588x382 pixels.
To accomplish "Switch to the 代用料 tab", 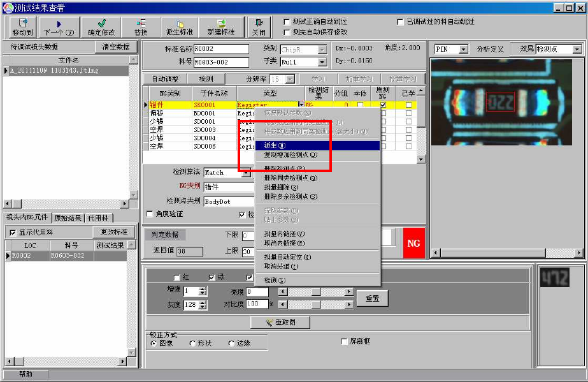I will (98, 218).
